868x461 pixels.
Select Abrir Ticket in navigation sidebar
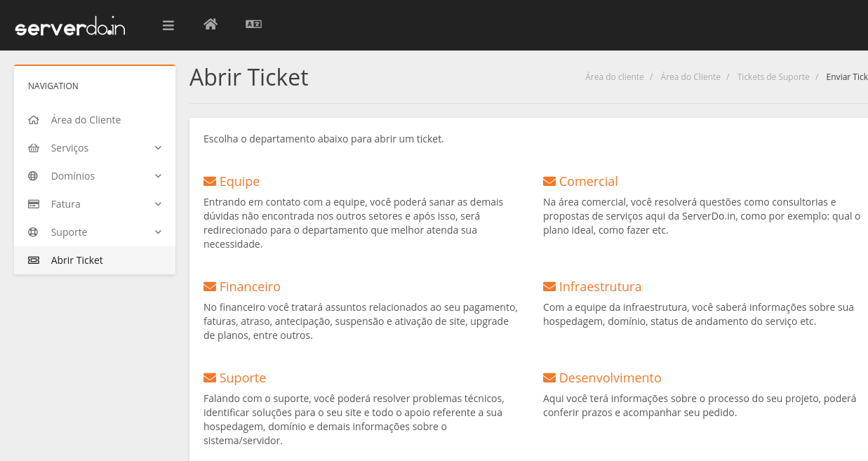point(77,260)
